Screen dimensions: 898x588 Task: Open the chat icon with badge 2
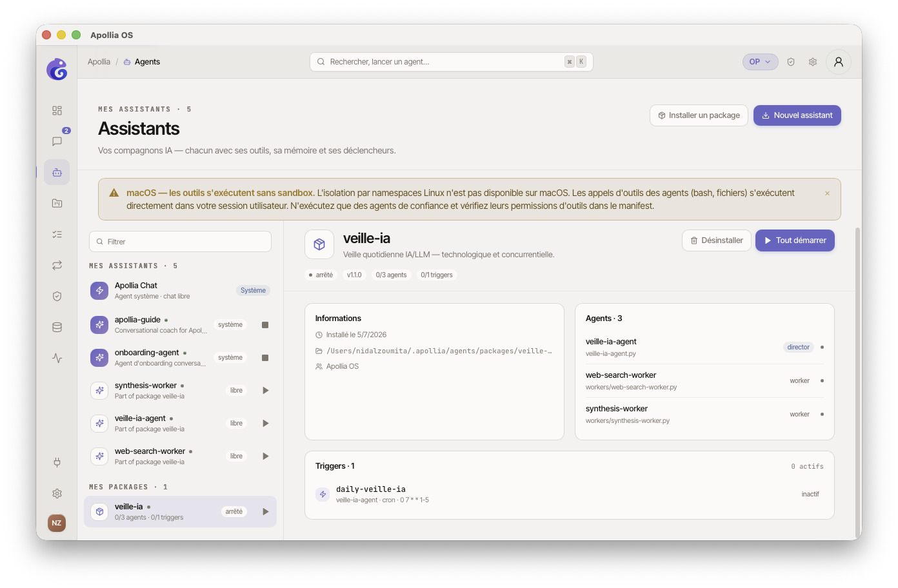(x=57, y=141)
